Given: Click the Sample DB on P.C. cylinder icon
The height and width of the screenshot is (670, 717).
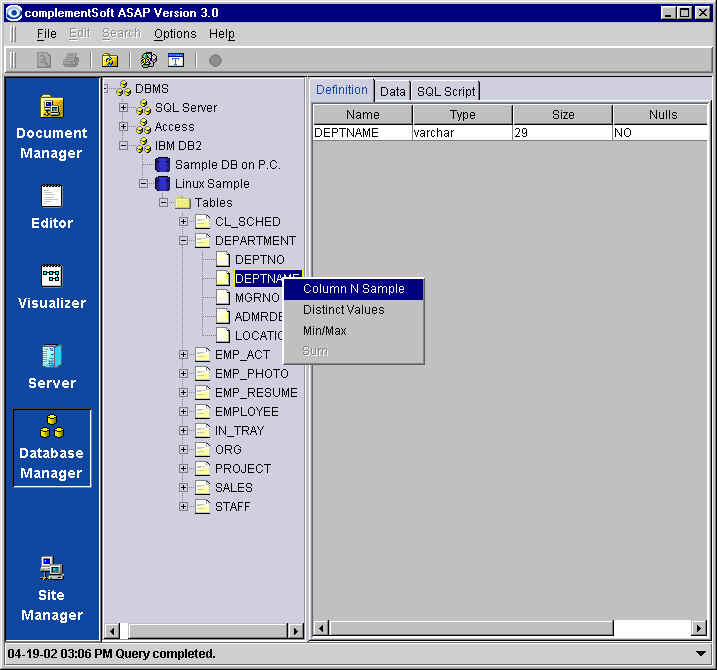Looking at the screenshot, I should coord(162,165).
